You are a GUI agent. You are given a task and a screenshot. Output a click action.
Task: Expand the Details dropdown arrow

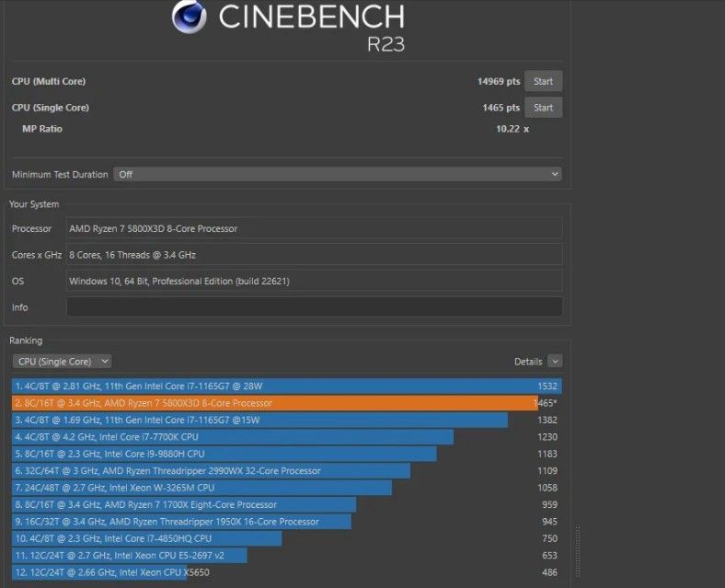click(555, 362)
